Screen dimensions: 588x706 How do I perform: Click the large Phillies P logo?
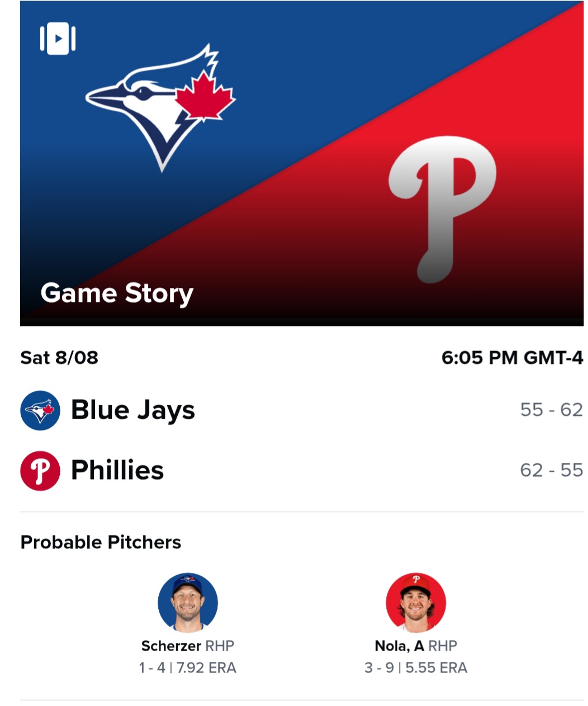tap(442, 210)
